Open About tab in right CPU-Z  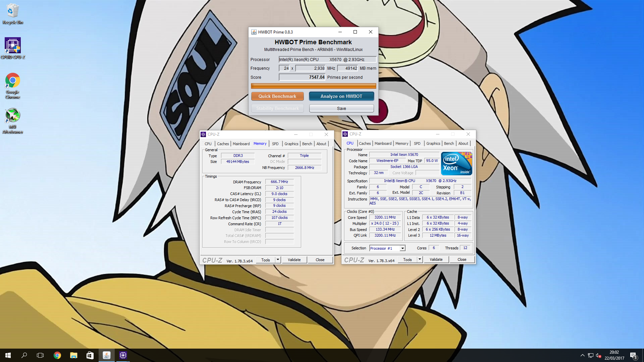coord(463,143)
